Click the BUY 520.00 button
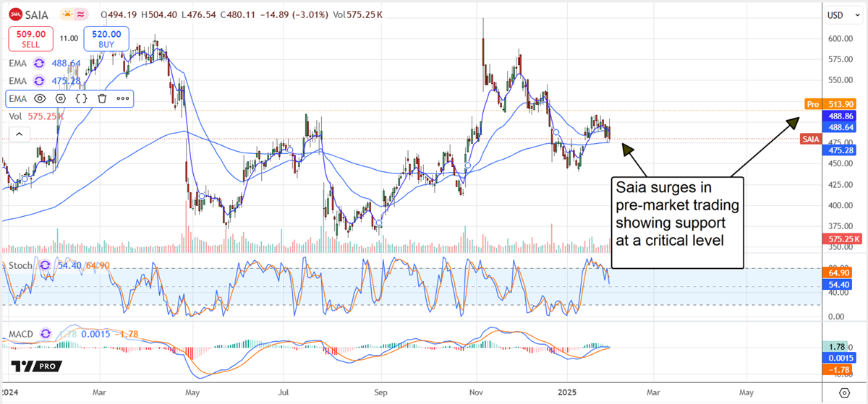Image resolution: width=868 pixels, height=404 pixels. pos(106,38)
